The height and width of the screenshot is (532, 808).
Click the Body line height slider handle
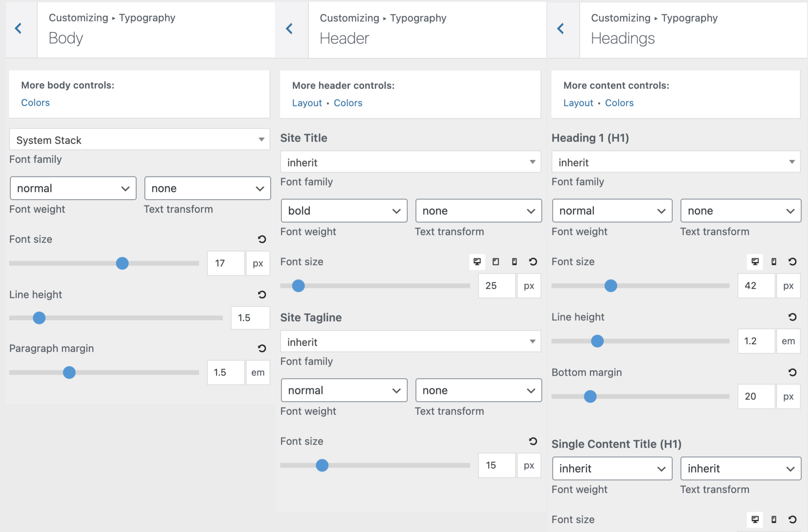coord(39,318)
